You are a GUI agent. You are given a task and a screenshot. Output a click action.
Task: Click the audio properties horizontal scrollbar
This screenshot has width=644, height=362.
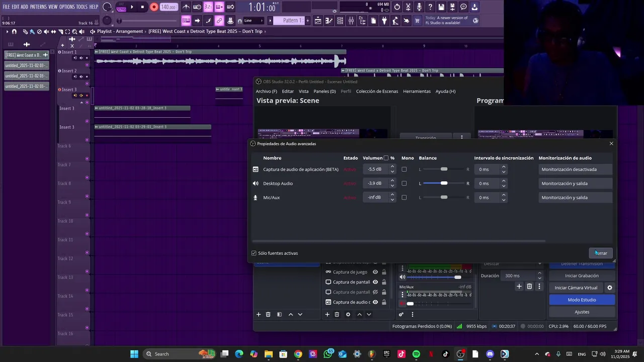pyautogui.click(x=398, y=241)
